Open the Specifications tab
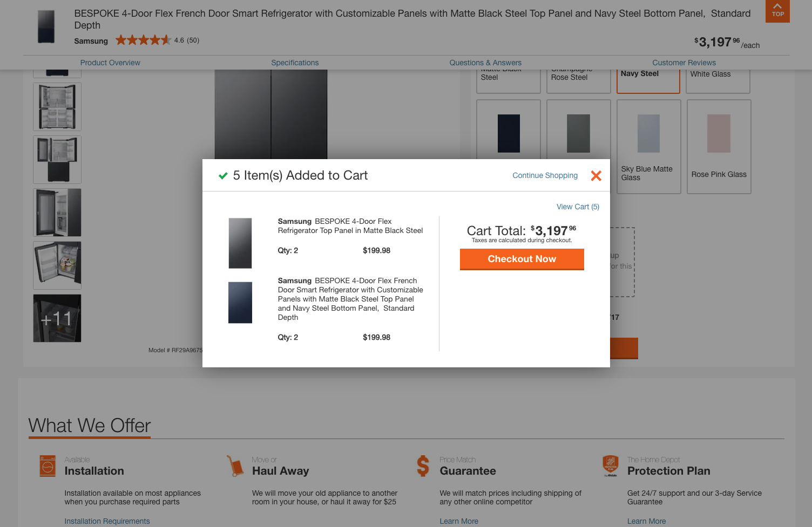The image size is (812, 527). (x=295, y=63)
